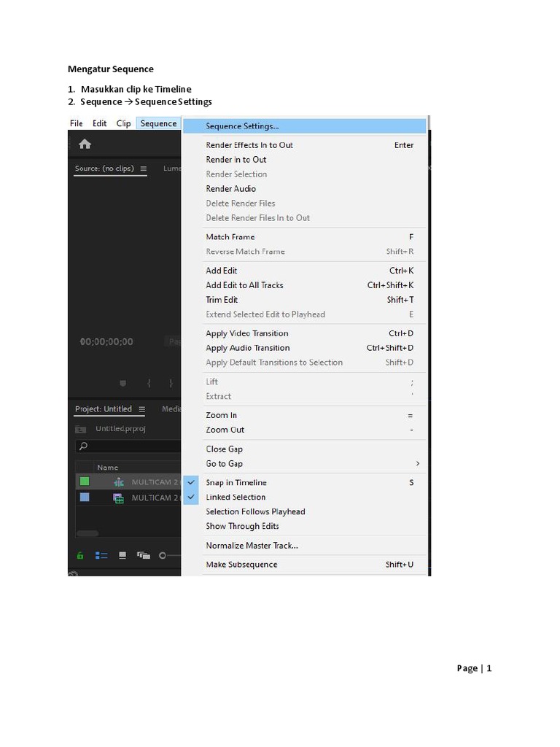Click green label swatch of first MULTICAM row
This screenshot has width=560, height=747.
pos(85,481)
